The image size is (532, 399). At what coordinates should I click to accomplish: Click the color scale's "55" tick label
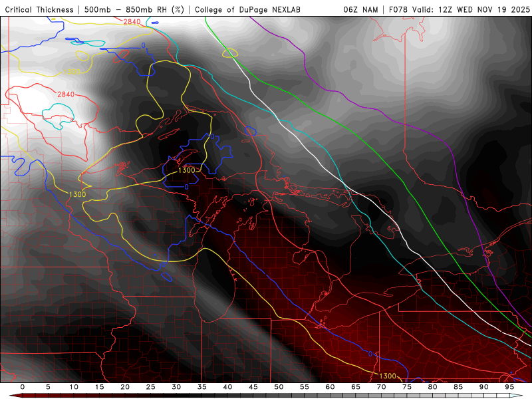pyautogui.click(x=305, y=387)
